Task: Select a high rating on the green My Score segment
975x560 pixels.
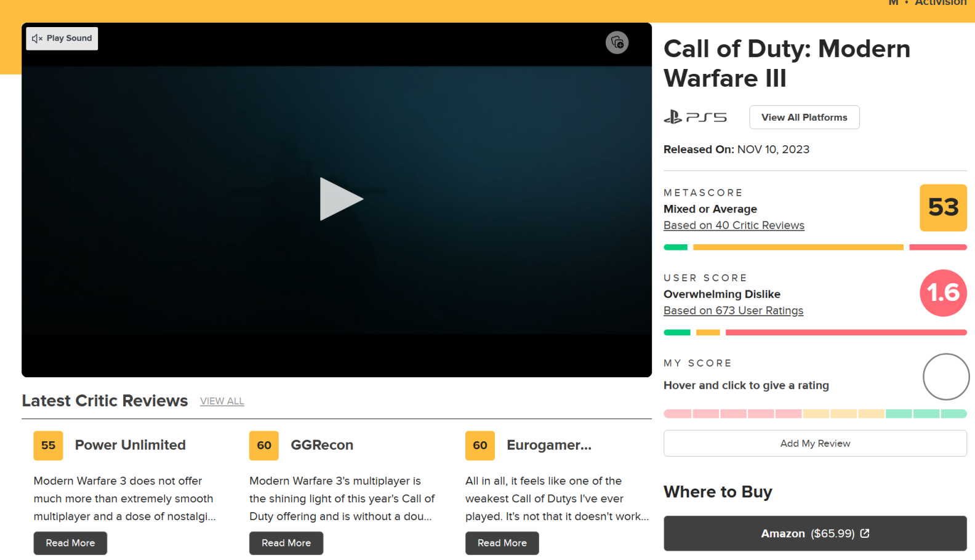Action: [926, 414]
